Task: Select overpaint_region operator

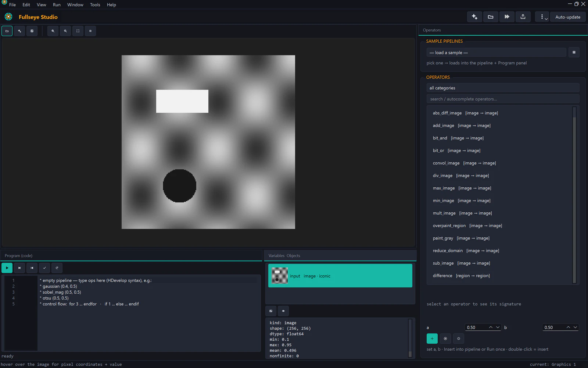Action: click(x=500, y=226)
